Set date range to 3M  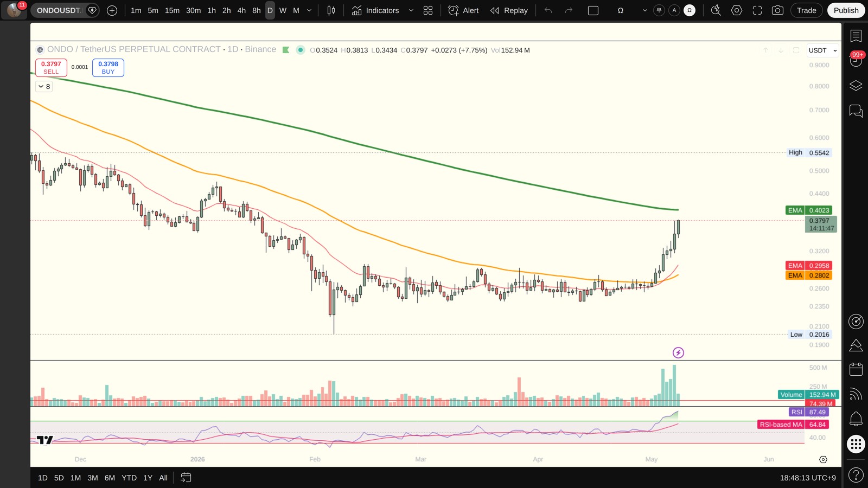pos(93,478)
